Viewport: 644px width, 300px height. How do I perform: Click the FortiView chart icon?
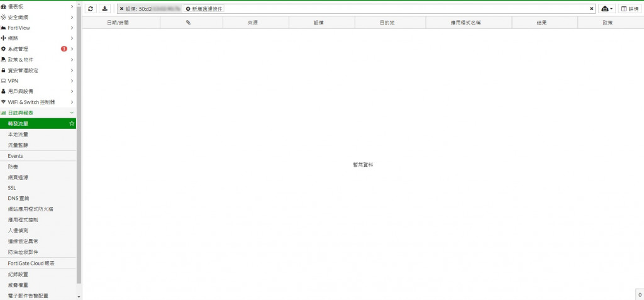[3, 28]
